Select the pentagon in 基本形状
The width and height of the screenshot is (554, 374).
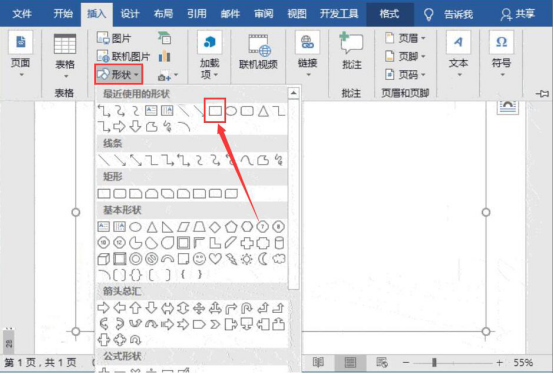[x=231, y=227]
